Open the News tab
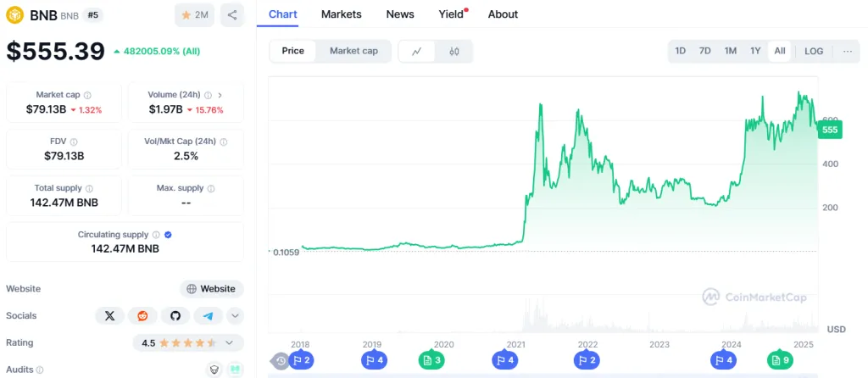The width and height of the screenshot is (868, 378). (x=400, y=14)
